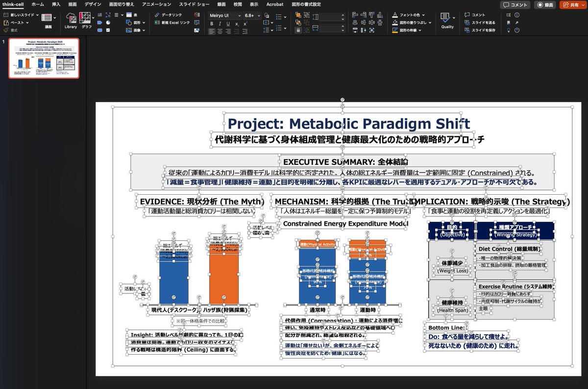Expand the Quality dropdown
588x389 pixels.
(x=454, y=18)
